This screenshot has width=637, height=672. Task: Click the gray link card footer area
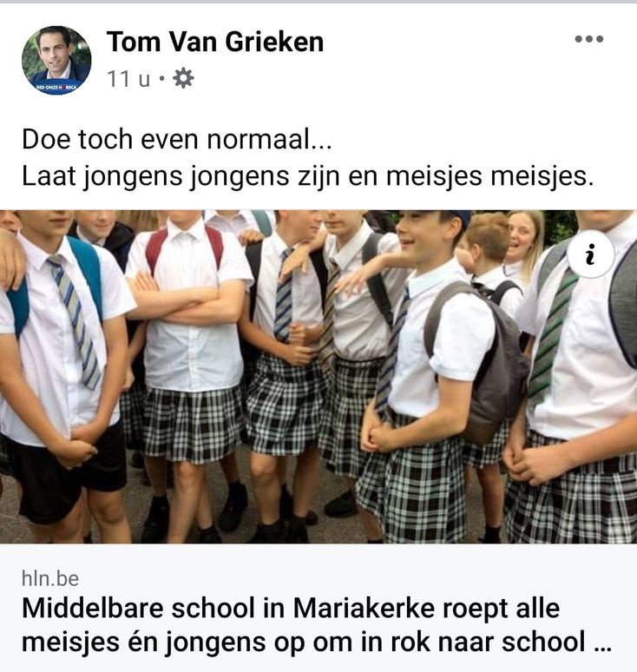click(318, 608)
